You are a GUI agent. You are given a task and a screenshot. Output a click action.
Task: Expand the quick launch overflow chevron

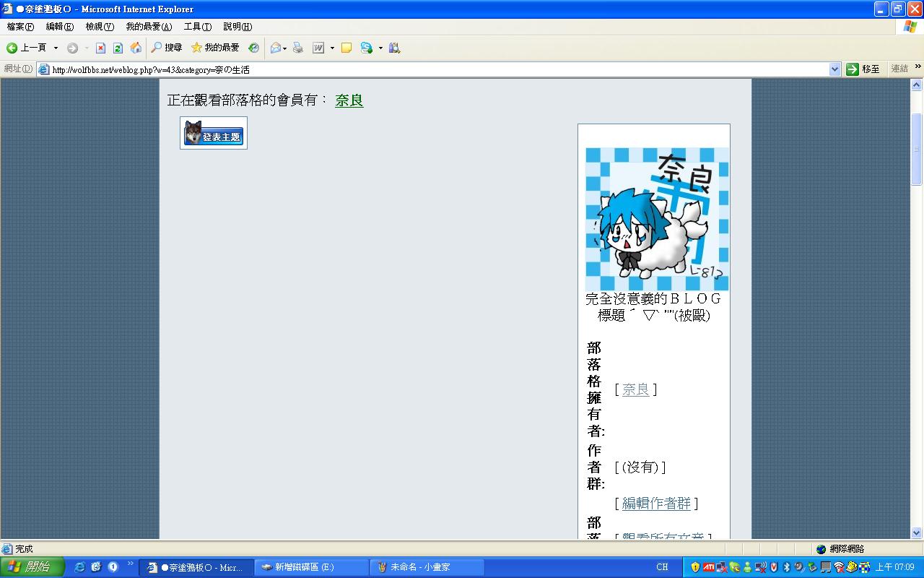[131, 564]
